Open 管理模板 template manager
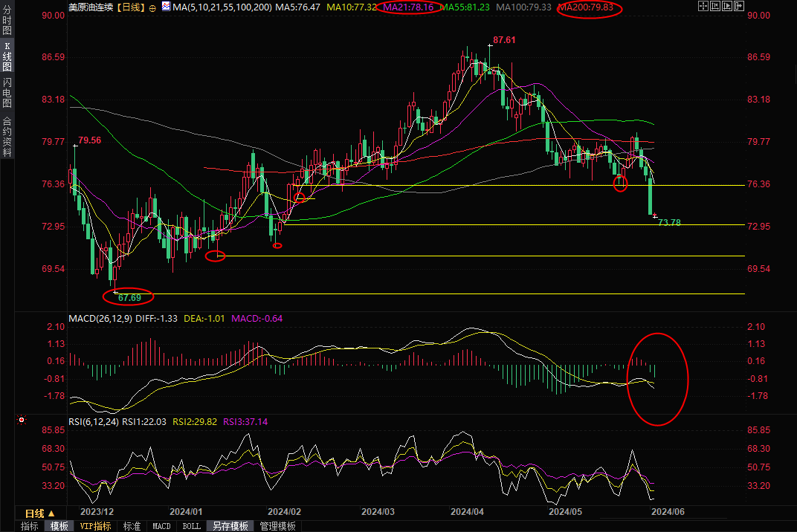This screenshot has width=797, height=532. point(277,526)
